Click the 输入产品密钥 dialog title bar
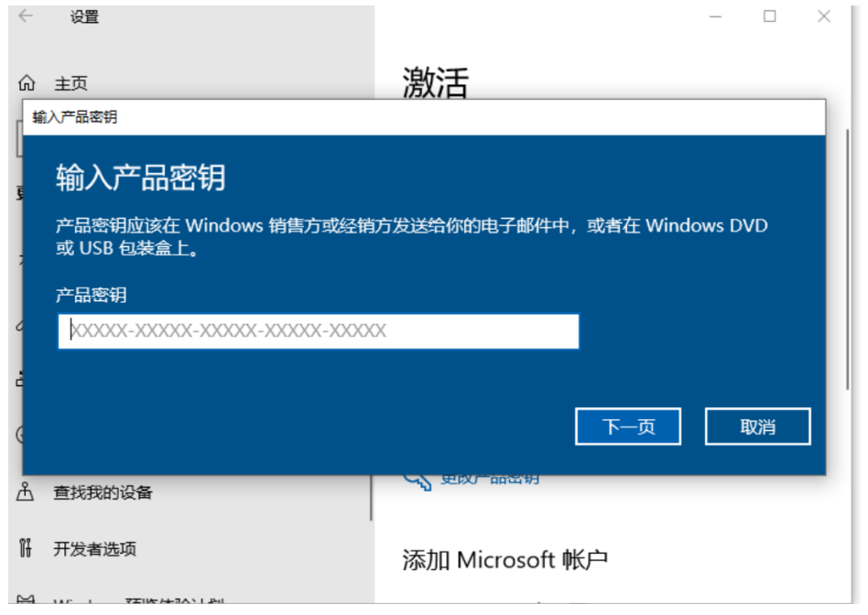This screenshot has width=868, height=615. point(424,117)
